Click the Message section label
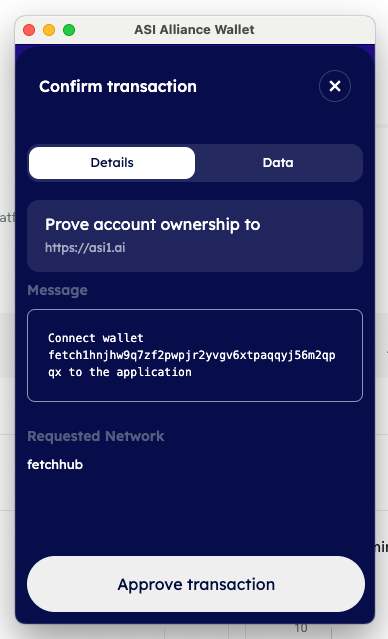 (57, 290)
